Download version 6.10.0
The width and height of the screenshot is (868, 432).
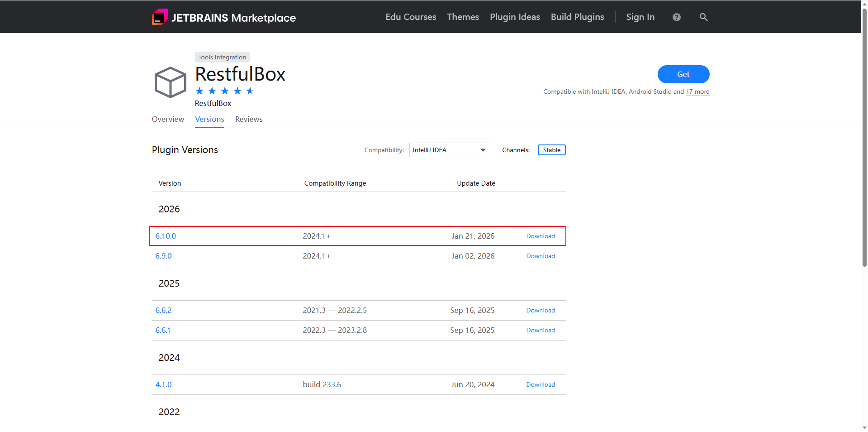541,236
